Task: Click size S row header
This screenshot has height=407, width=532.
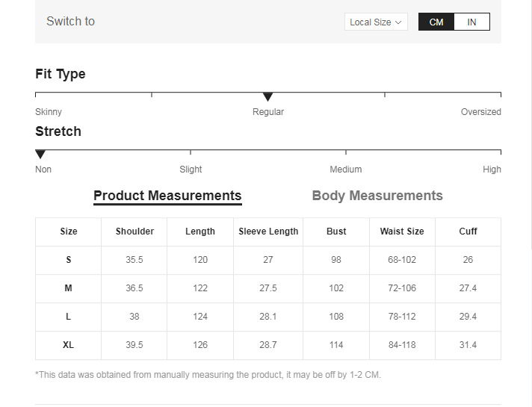Action: click(x=69, y=260)
